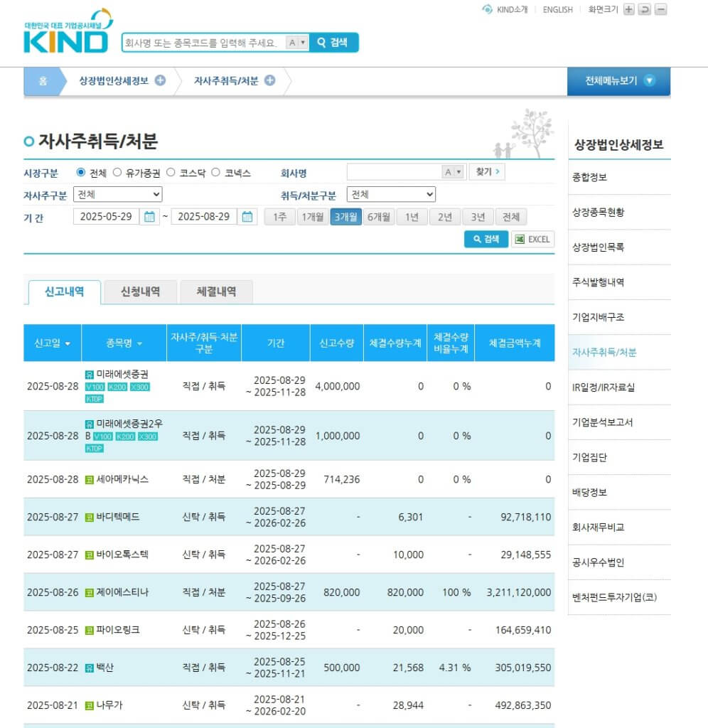Screen dimensions: 708x728
Task: Expand 전체메뉴보기 menu
Action: 618,81
